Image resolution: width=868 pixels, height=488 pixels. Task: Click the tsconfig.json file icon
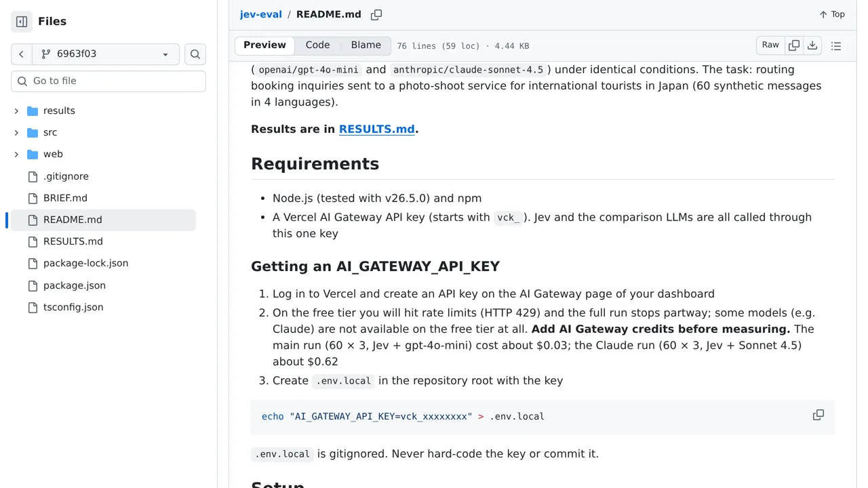(33, 307)
